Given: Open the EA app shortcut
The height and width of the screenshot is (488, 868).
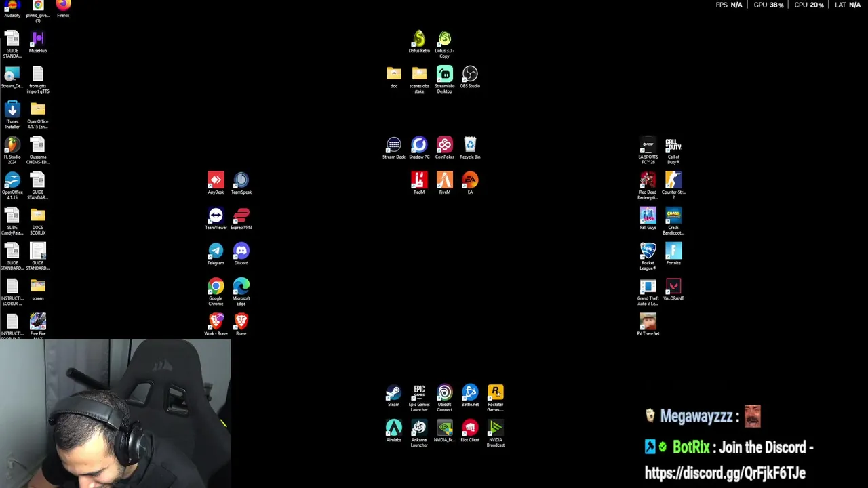Looking at the screenshot, I should click(470, 183).
